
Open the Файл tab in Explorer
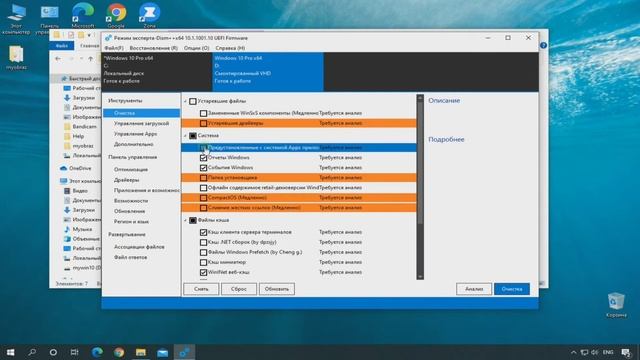[62, 46]
